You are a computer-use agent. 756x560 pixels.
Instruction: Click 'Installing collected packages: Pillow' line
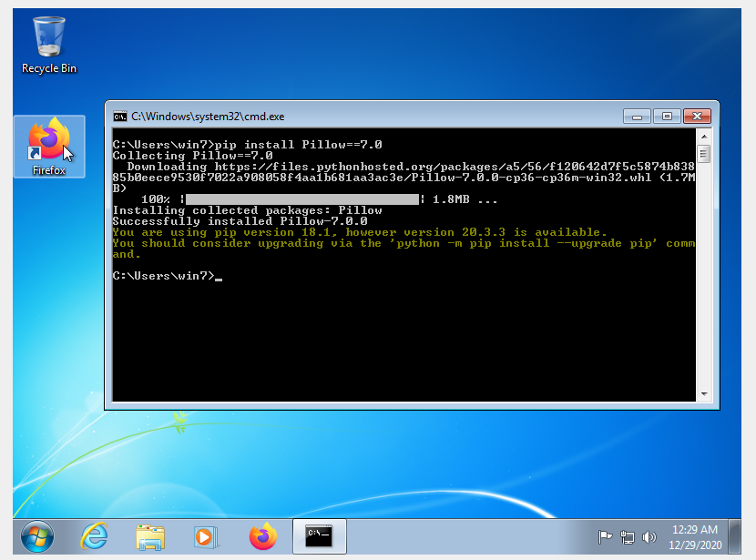(248, 210)
